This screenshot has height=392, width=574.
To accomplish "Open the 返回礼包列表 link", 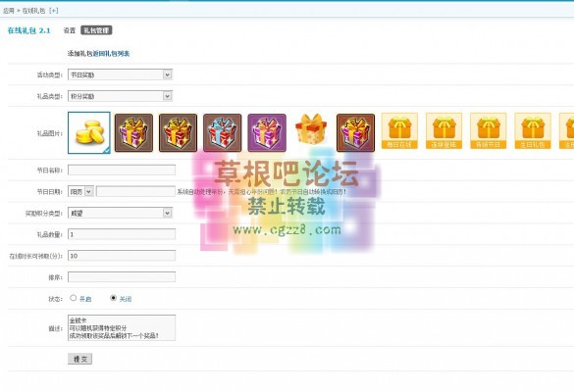I will click(x=111, y=53).
